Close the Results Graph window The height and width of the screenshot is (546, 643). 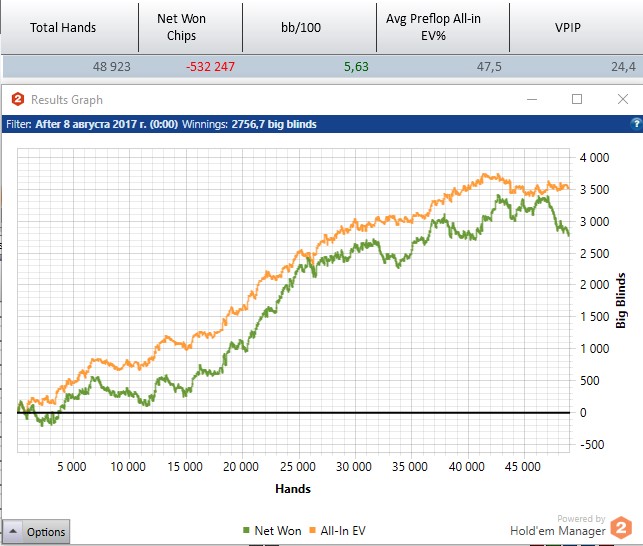(623, 99)
